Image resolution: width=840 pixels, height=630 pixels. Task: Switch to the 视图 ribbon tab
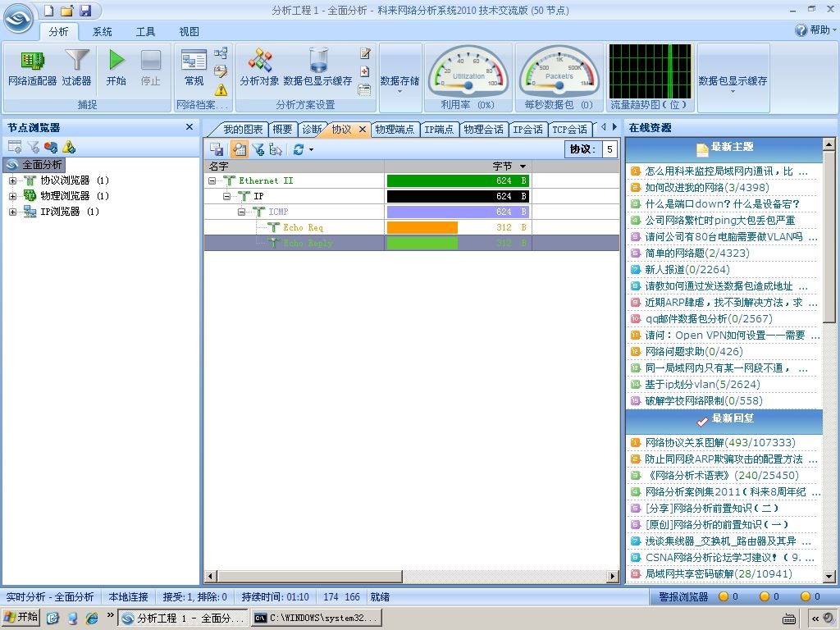click(x=189, y=32)
